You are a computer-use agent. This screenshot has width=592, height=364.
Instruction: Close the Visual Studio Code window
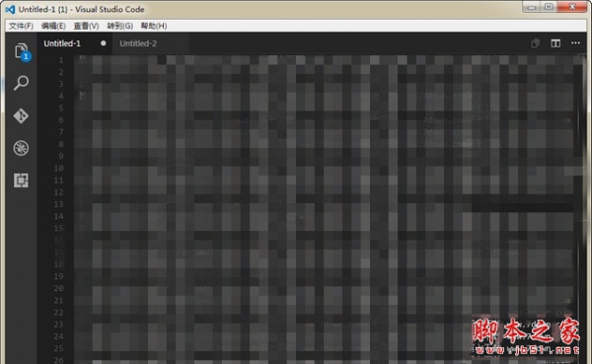(572, 7)
